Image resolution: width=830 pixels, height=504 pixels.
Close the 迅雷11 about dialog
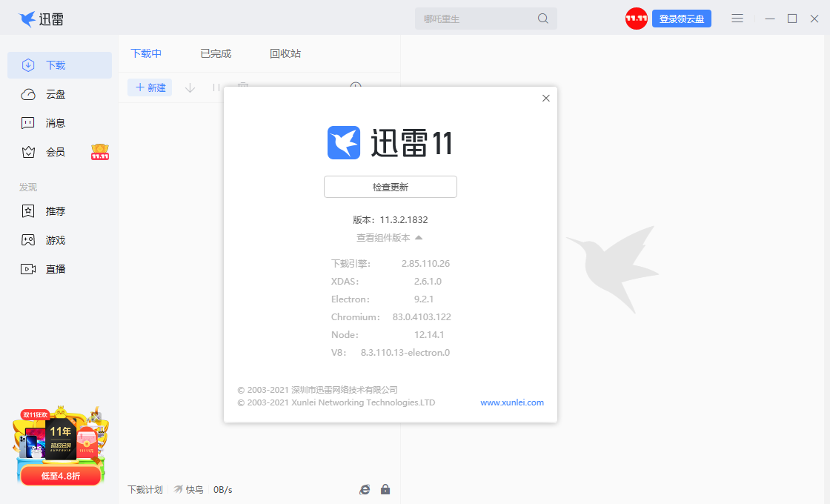coord(546,98)
